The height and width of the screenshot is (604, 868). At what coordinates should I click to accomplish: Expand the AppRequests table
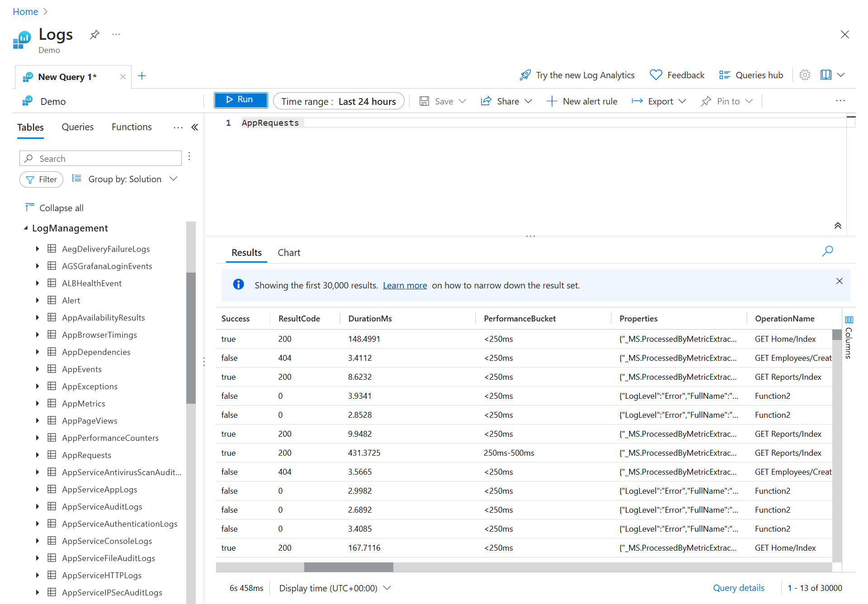[38, 455]
